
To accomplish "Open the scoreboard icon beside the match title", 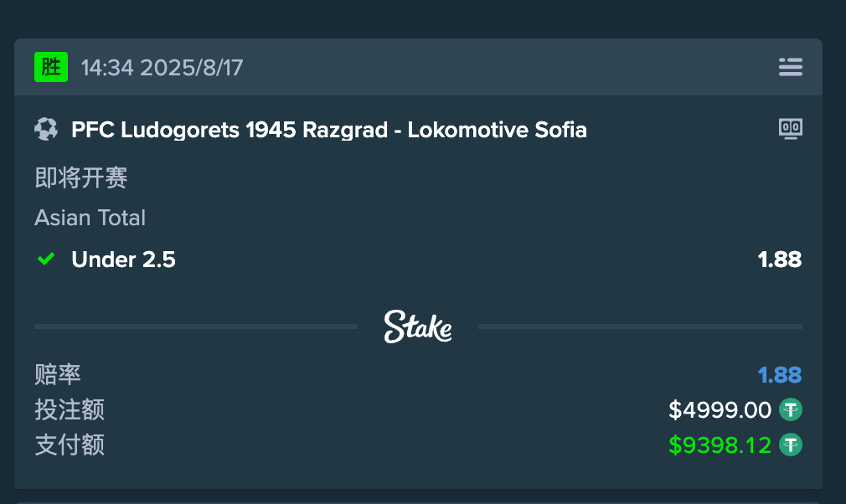I will tap(790, 129).
